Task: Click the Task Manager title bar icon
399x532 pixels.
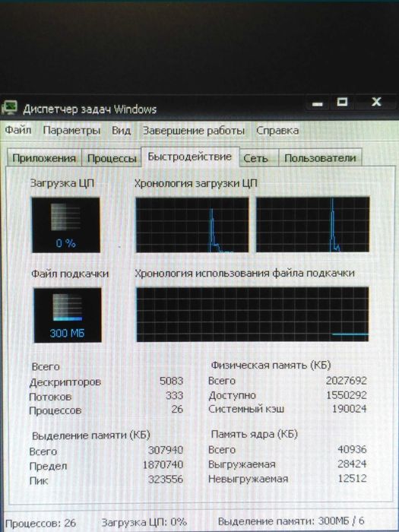Action: click(9, 108)
